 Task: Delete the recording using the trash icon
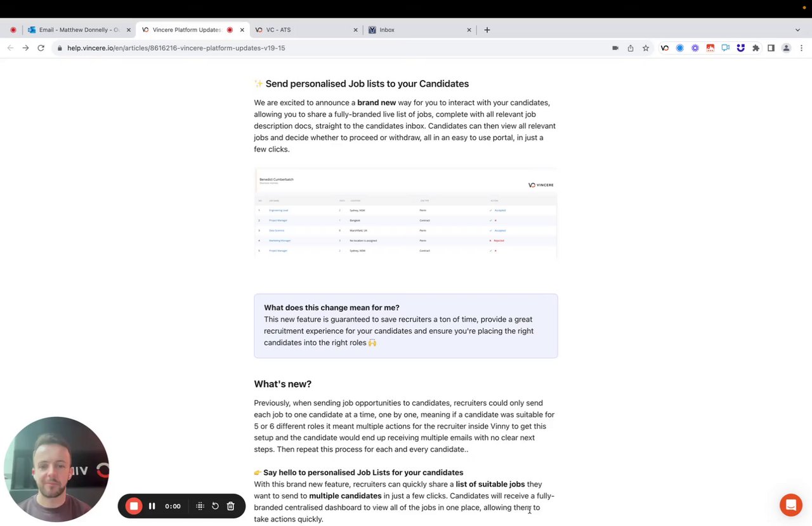point(231,506)
